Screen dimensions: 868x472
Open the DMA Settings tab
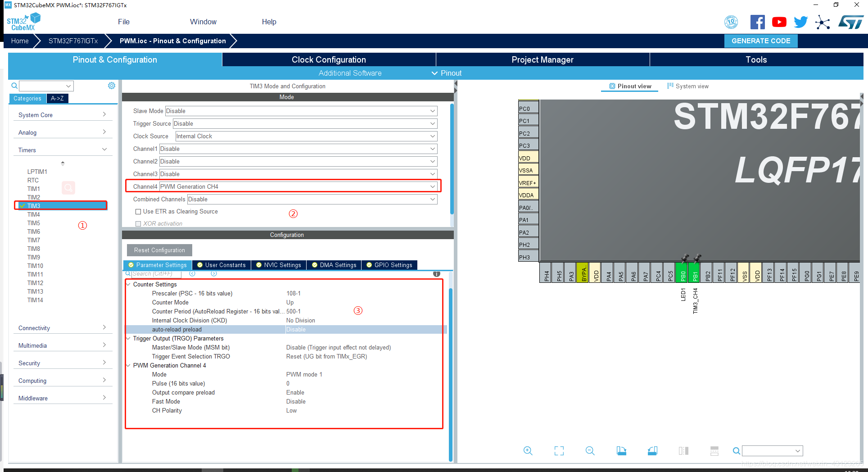[x=334, y=265]
